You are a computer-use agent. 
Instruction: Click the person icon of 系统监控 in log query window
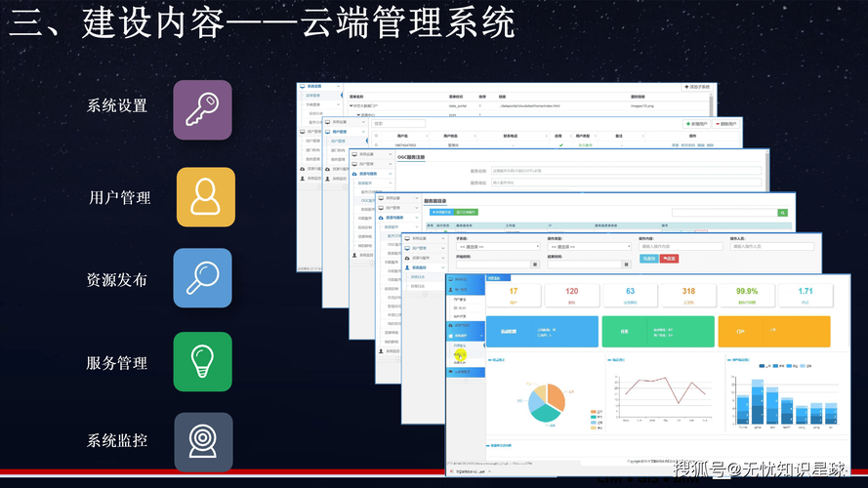tap(407, 267)
